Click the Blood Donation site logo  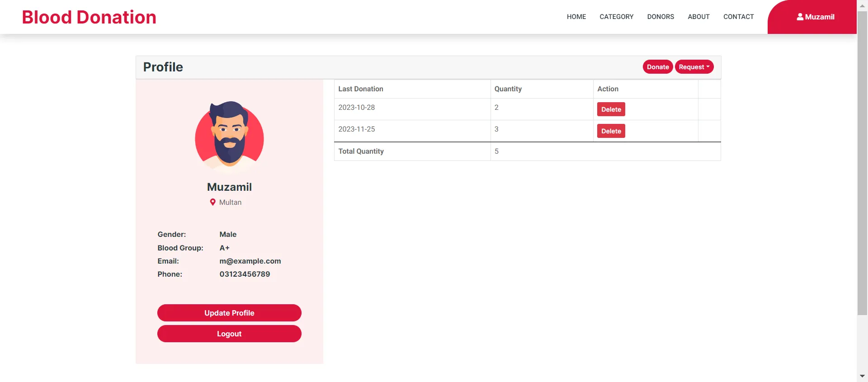pyautogui.click(x=89, y=17)
